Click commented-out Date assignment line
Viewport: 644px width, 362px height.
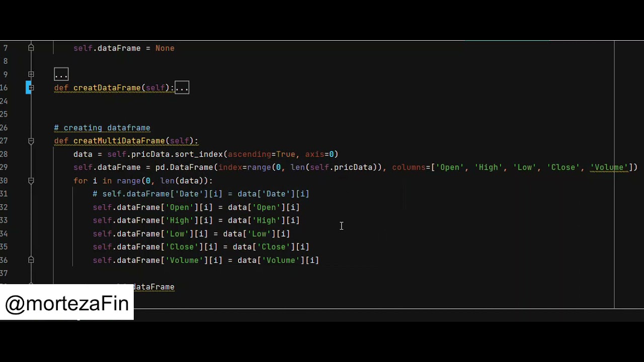(x=201, y=194)
